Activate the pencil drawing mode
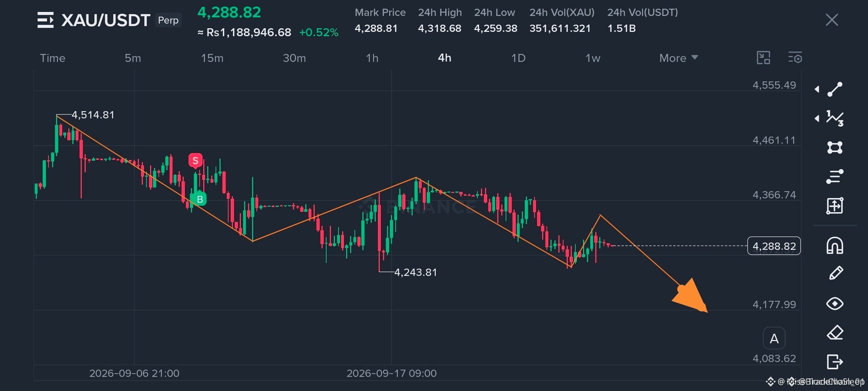Image resolution: width=868 pixels, height=391 pixels. tap(835, 273)
